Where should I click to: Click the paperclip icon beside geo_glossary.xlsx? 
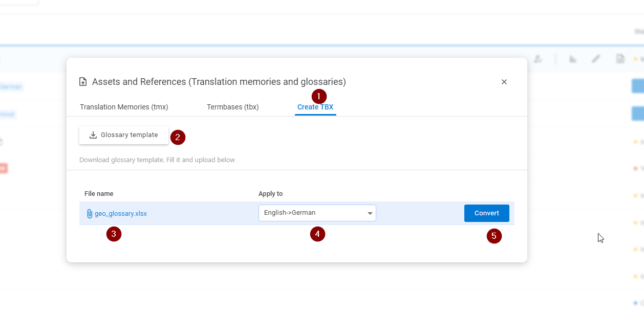pyautogui.click(x=90, y=214)
